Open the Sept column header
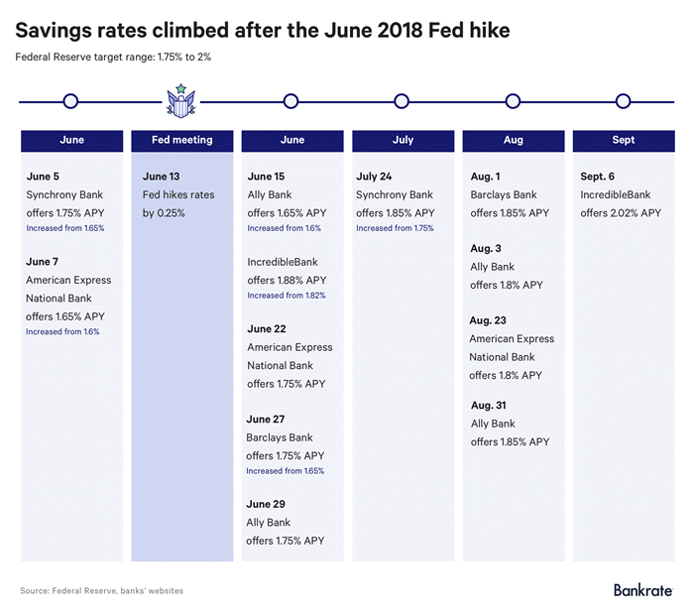The image size is (694, 616). pyautogui.click(x=623, y=140)
